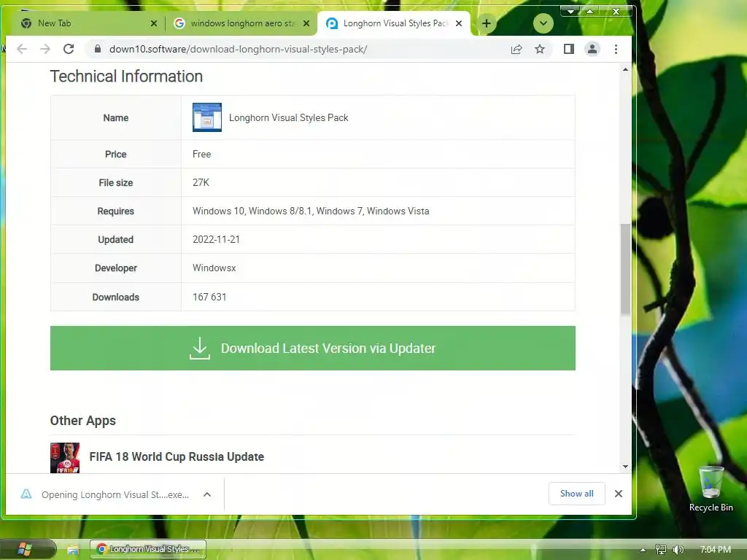Click Show all downloads button
Screen dimensions: 747x560
(x=576, y=494)
